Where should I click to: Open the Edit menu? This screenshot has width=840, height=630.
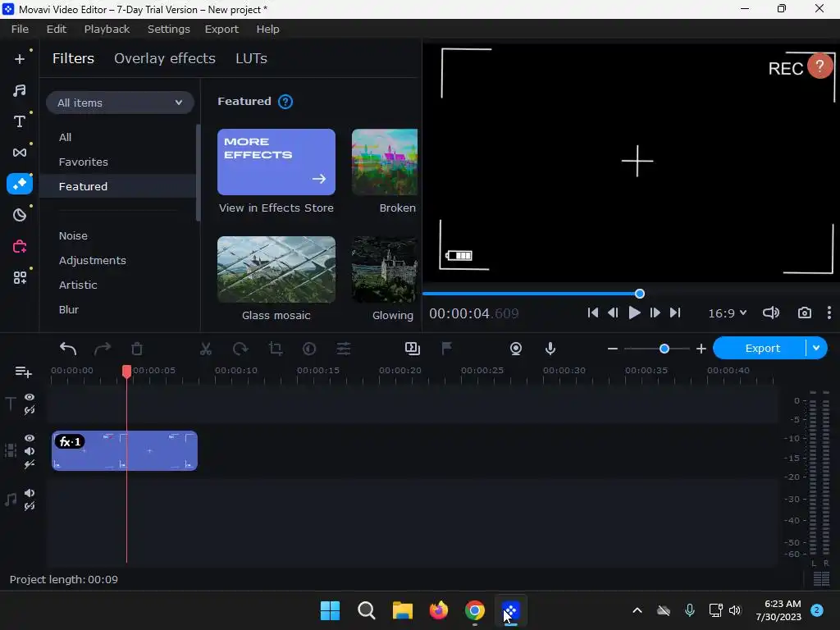tap(57, 29)
